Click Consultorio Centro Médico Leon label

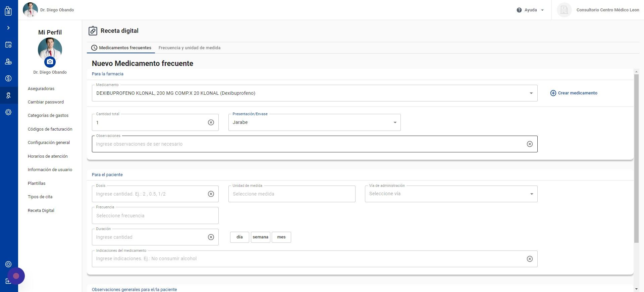pos(608,10)
